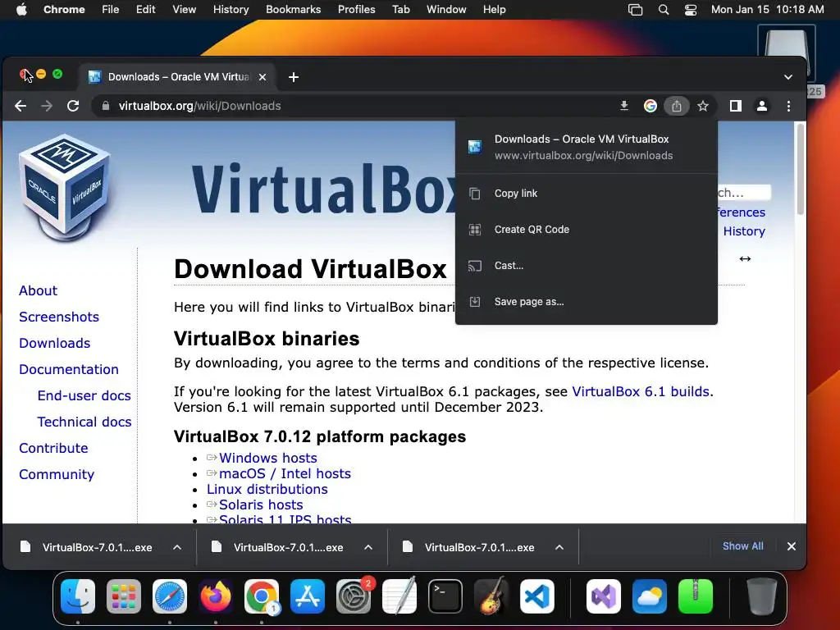Open the Chrome profile avatar icon

click(x=762, y=106)
